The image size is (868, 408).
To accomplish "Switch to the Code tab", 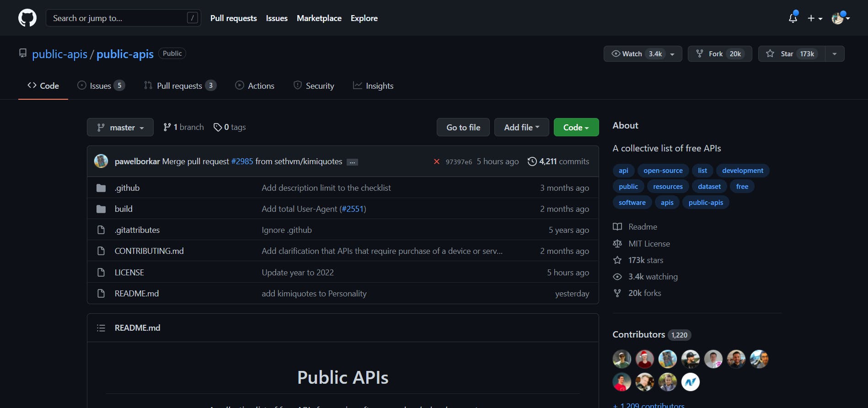I will point(43,86).
